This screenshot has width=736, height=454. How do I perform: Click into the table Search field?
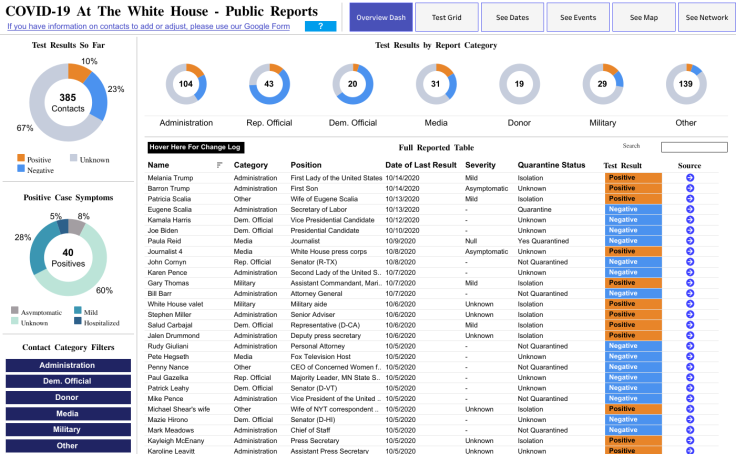694,147
